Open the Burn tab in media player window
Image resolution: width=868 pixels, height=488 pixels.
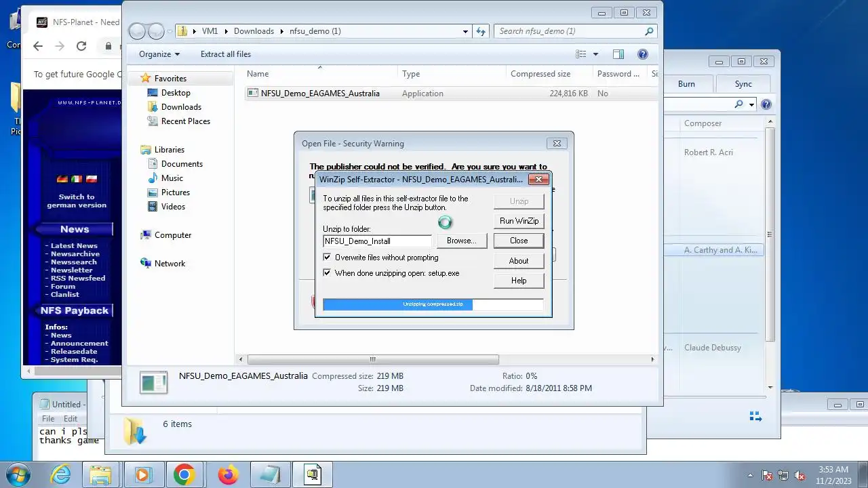tap(686, 84)
